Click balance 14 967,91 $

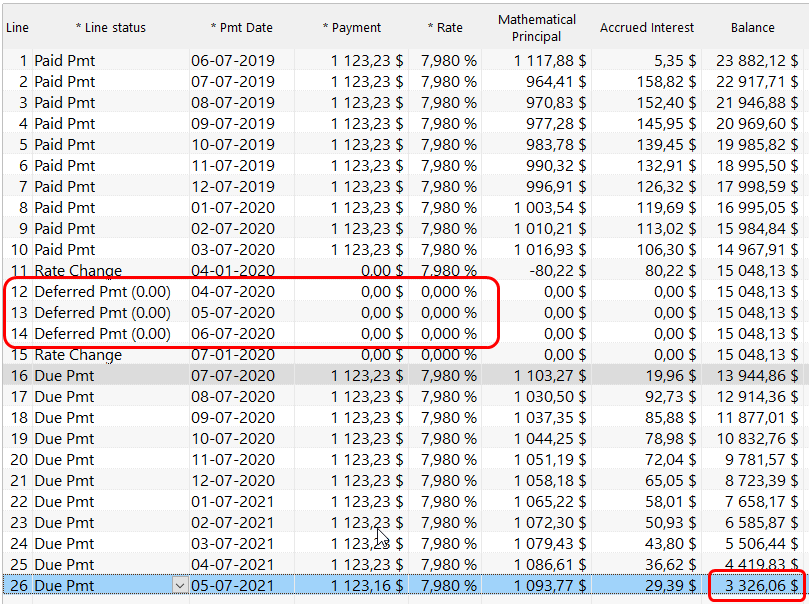(757, 250)
